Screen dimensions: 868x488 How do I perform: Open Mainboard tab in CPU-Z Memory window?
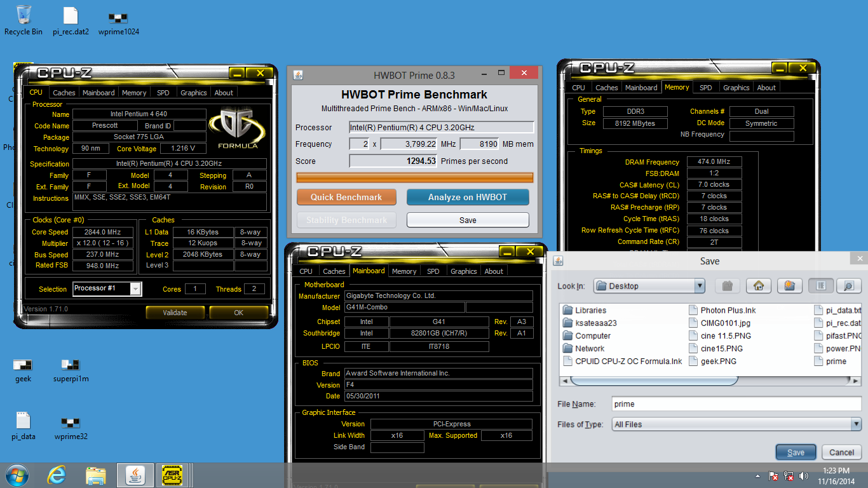click(641, 88)
